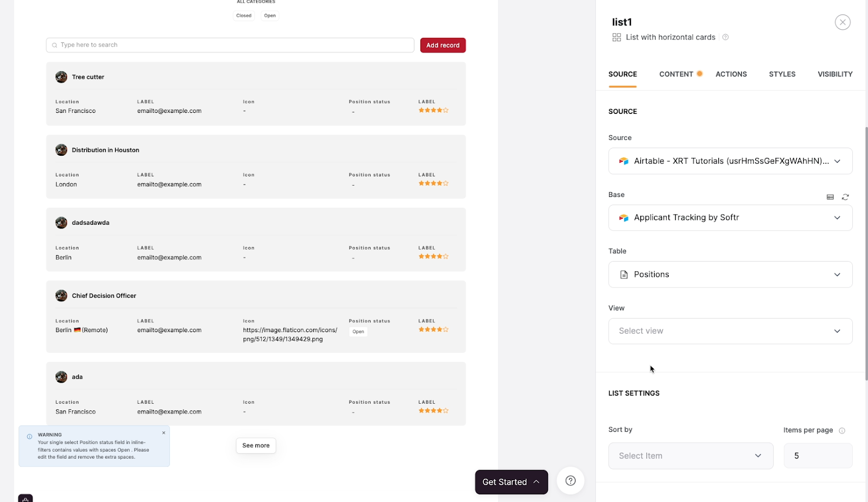Screen dimensions: 868x502
Task: Click Distribution in Houston star rating
Action: 433,183
